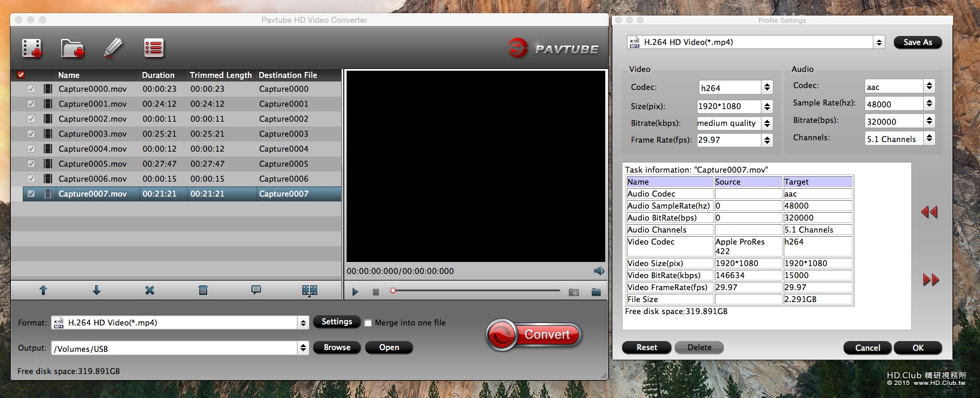Click the Open button
Screen dimensions: 980x398
pos(389,347)
